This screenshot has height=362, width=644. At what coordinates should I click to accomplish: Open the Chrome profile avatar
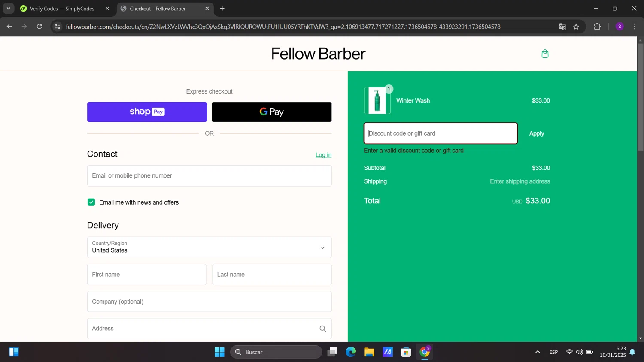(x=620, y=27)
